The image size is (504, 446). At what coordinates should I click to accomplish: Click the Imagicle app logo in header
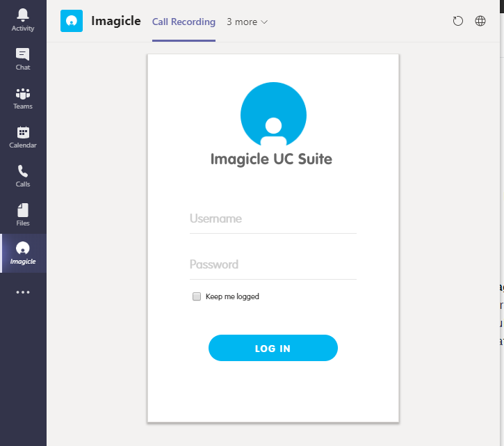[x=72, y=22]
